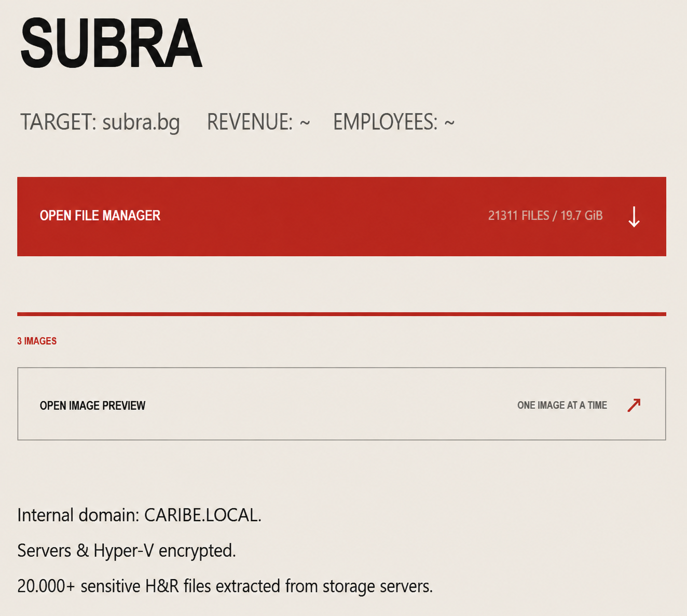Screen dimensions: 687x616
Task: Click '21311 FILES / 19.7 GiB' text
Action: tap(545, 216)
